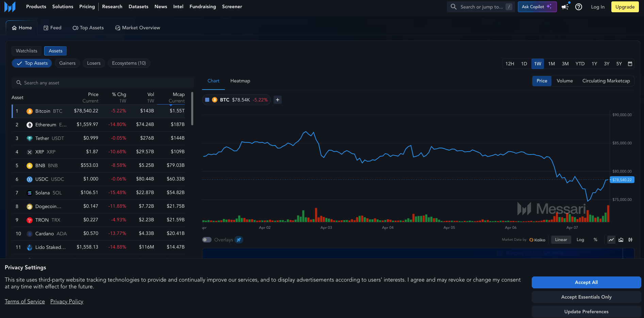
Task: Click the Cardano coin icon
Action: point(30,234)
